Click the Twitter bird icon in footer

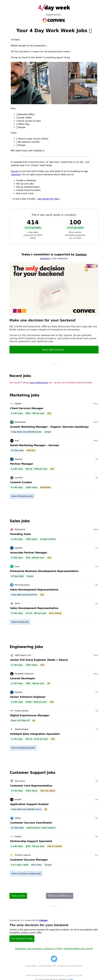(54, 959)
